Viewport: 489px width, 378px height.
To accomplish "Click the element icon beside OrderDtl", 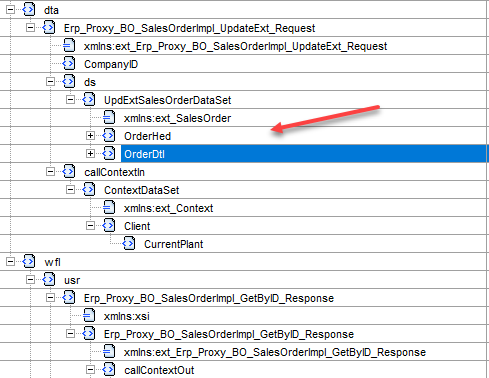I will point(109,154).
